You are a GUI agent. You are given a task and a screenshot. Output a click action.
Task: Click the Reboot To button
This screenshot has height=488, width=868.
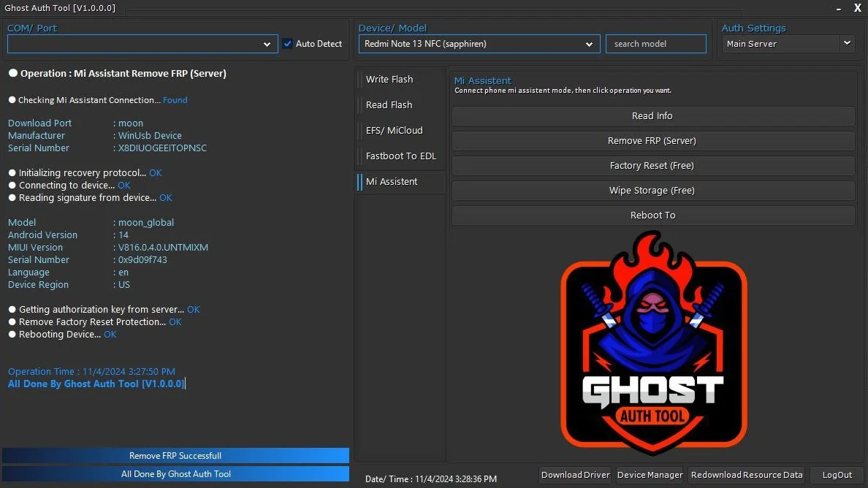click(x=652, y=216)
